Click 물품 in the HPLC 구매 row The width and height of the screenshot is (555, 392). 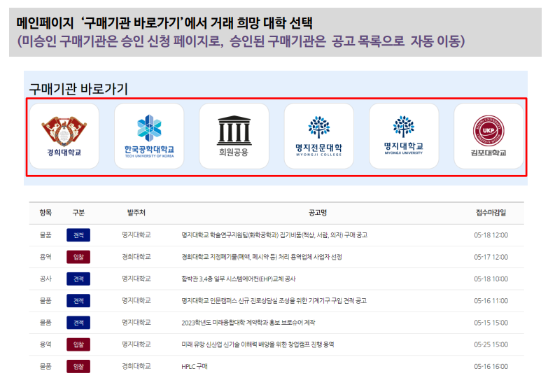[45, 367]
